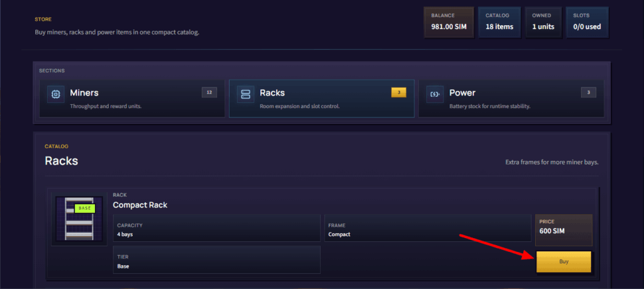The width and height of the screenshot is (644, 289).
Task: Click the Catalog 18 items card
Action: point(499,22)
